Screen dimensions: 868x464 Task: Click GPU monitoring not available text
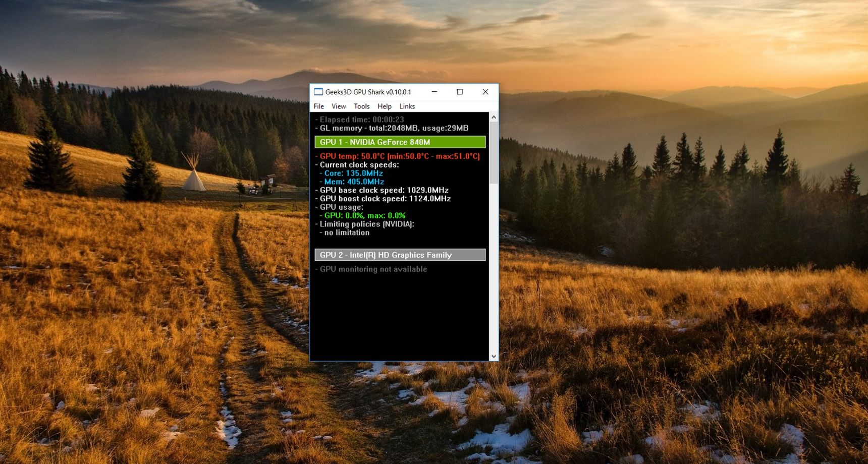[x=371, y=269]
